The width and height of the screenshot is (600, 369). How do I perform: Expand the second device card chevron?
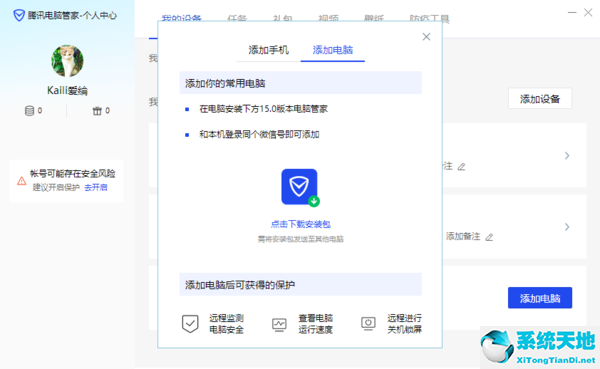(567, 227)
